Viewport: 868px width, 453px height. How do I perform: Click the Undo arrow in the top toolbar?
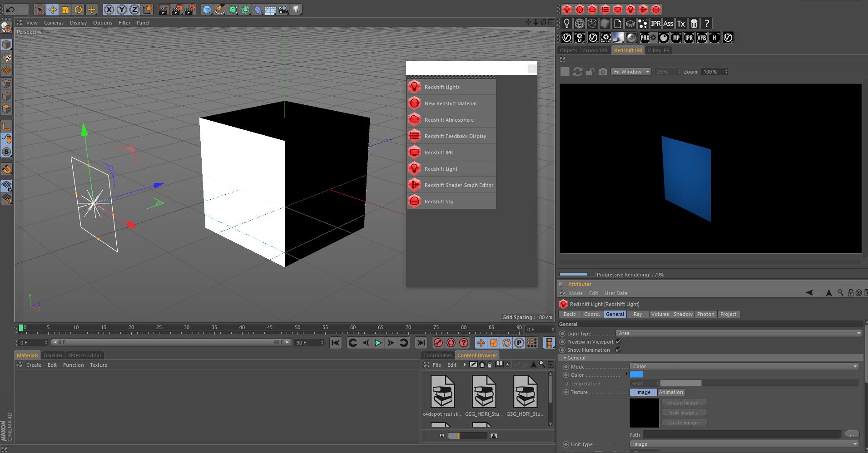[10, 10]
